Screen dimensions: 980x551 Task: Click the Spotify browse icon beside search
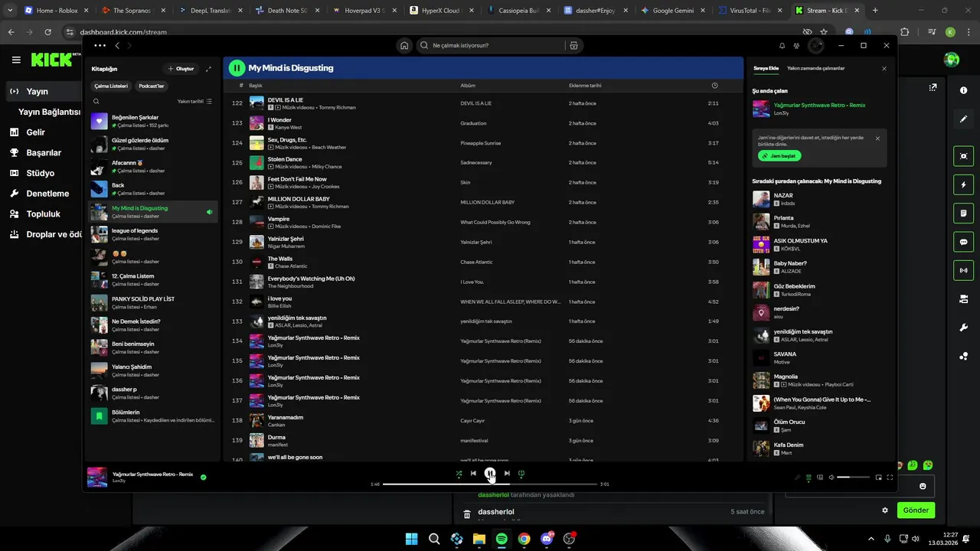point(573,45)
